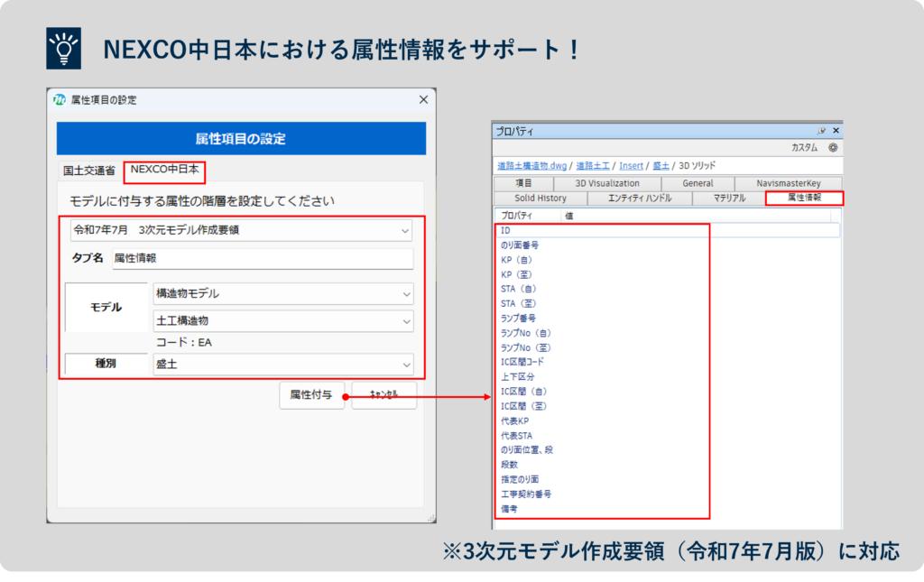Expand the 盛土 type dropdown

click(x=282, y=365)
